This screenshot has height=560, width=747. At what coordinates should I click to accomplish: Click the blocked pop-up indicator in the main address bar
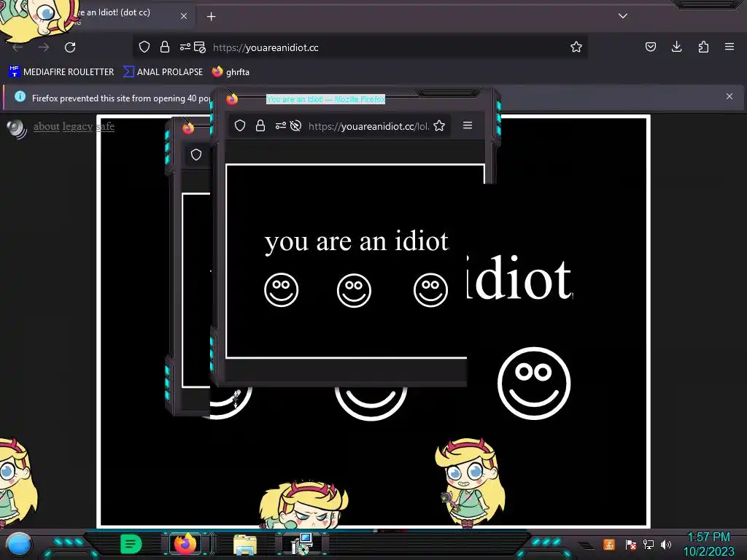pyautogui.click(x=200, y=47)
